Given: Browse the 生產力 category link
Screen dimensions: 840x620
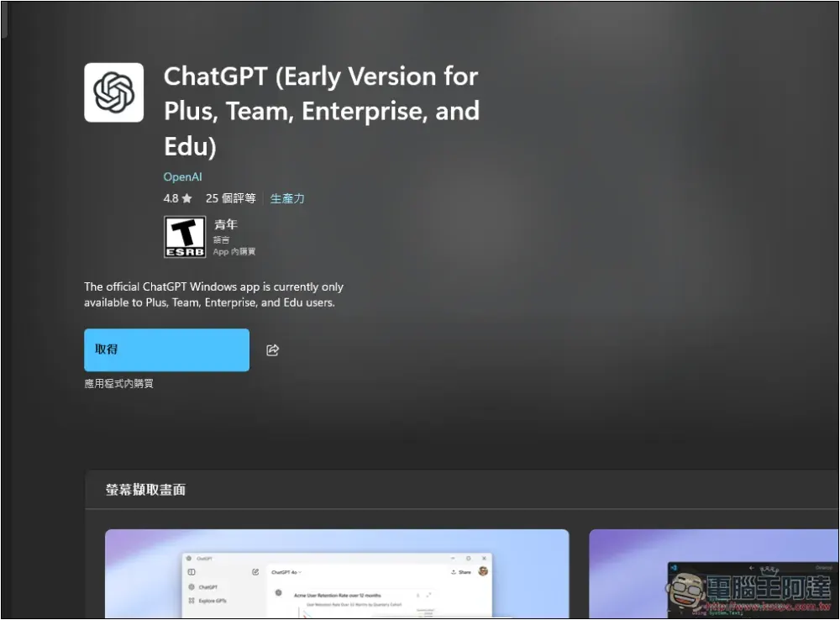Looking at the screenshot, I should click(x=287, y=198).
